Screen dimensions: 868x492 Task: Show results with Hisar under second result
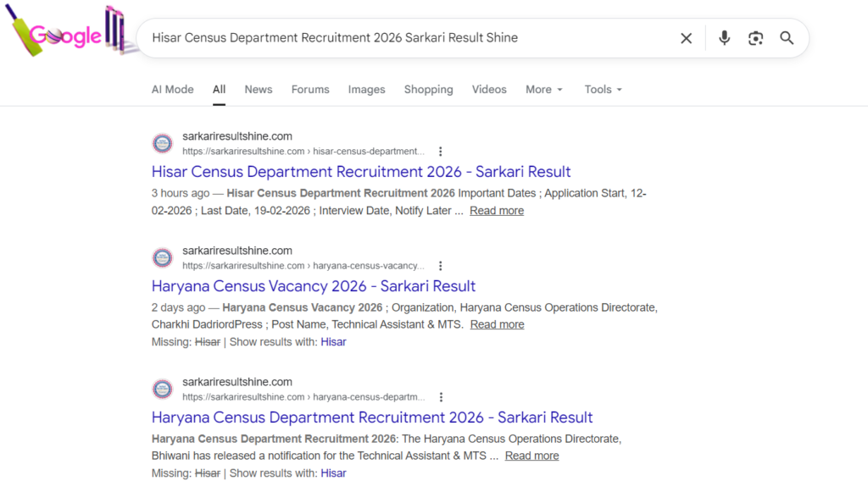[333, 342]
